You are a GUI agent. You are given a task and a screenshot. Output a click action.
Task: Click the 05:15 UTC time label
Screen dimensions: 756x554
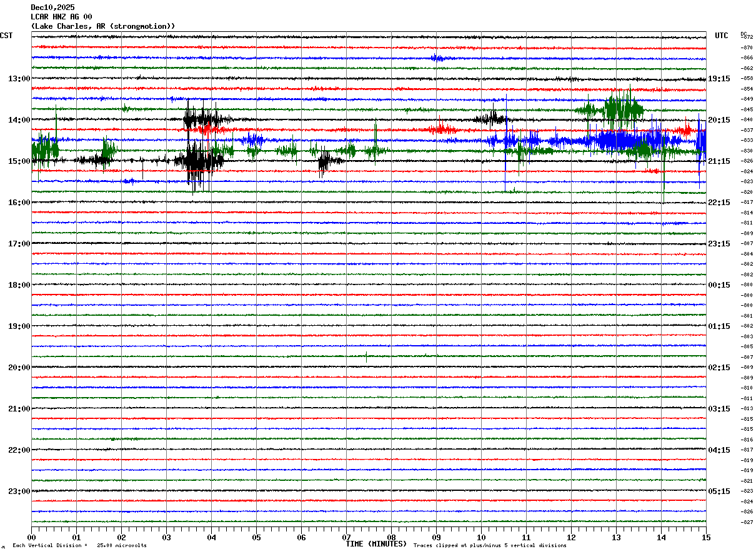pyautogui.click(x=719, y=491)
